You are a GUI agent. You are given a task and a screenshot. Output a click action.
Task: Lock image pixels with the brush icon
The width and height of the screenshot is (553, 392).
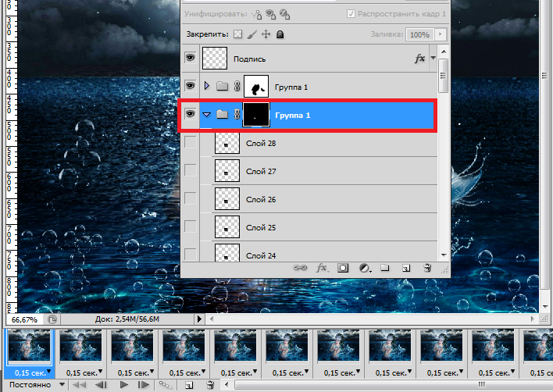pos(252,34)
